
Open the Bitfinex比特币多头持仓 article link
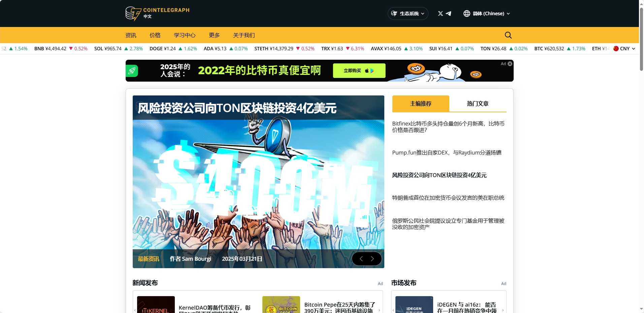click(448, 127)
